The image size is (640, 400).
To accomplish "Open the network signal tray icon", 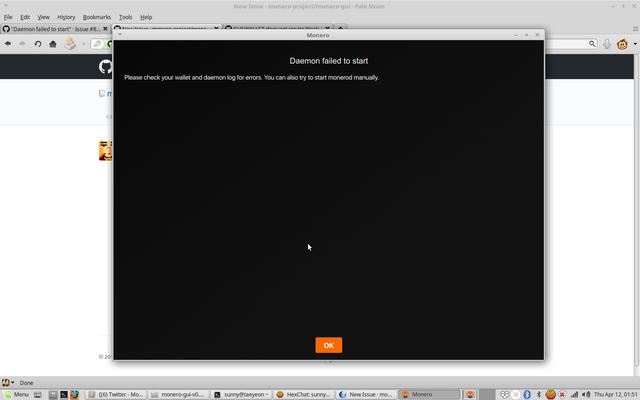I will pos(574,394).
